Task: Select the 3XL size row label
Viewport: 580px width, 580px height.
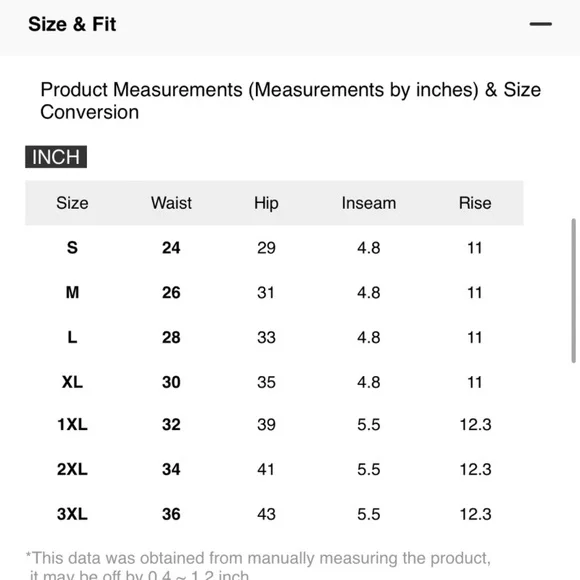Action: click(72, 514)
